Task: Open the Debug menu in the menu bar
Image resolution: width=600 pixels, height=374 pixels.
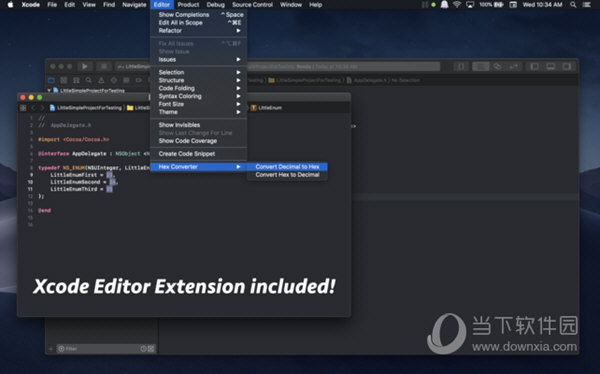Action: [x=215, y=5]
